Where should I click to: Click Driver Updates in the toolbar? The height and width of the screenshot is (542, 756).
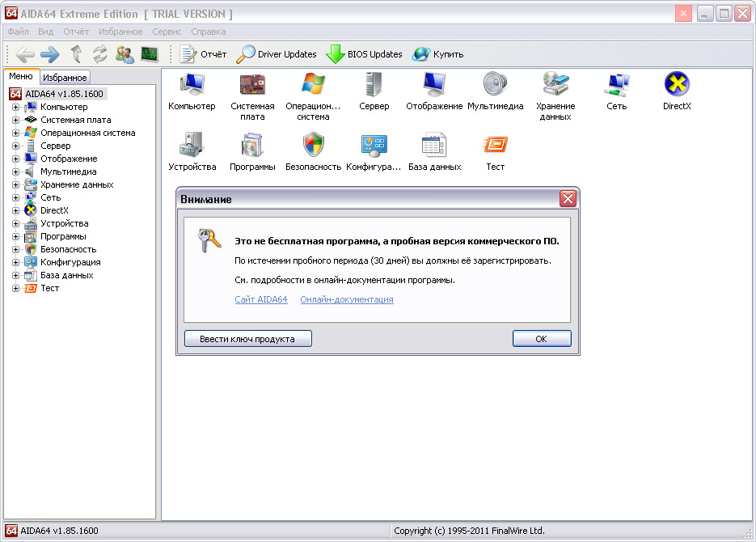(x=277, y=54)
